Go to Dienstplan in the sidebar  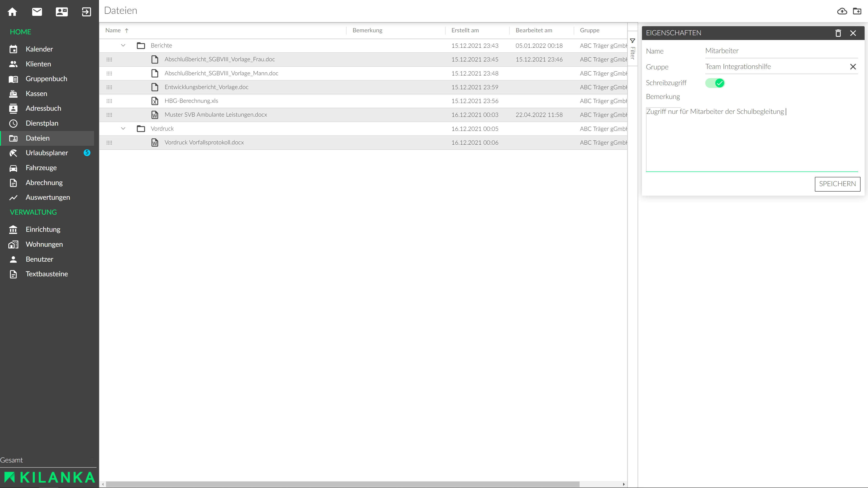pyautogui.click(x=42, y=123)
